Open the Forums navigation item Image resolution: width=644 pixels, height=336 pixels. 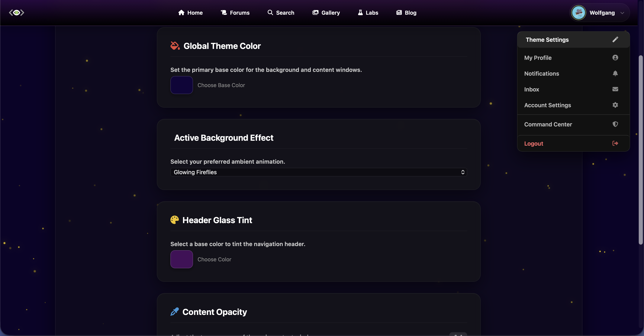(x=235, y=12)
